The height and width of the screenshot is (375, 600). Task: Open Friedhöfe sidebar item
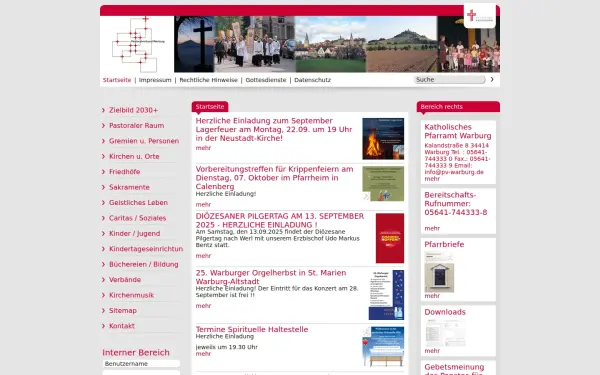(x=124, y=172)
